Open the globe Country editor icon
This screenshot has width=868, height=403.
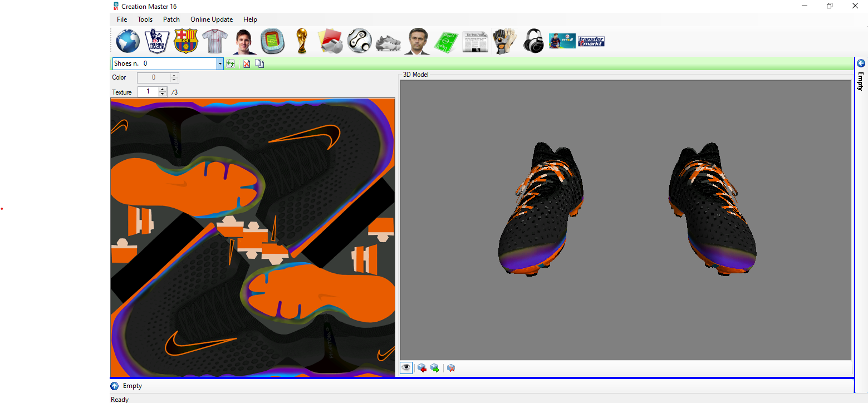(128, 41)
